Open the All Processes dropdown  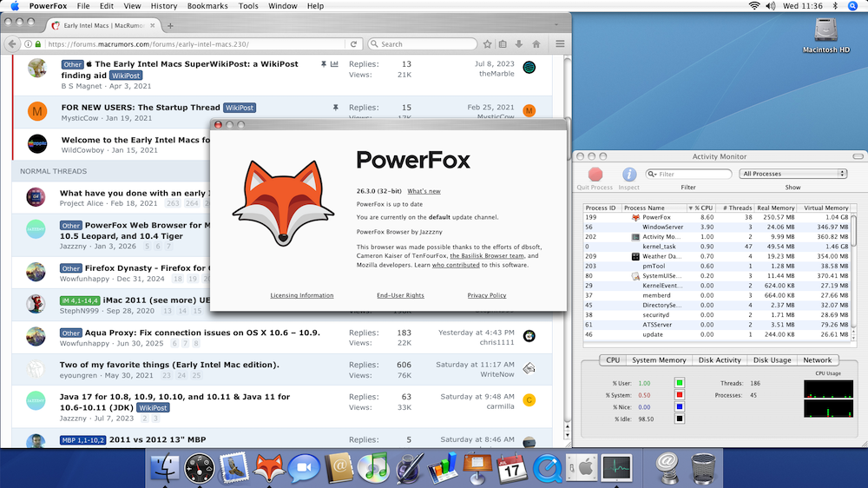[x=793, y=174]
